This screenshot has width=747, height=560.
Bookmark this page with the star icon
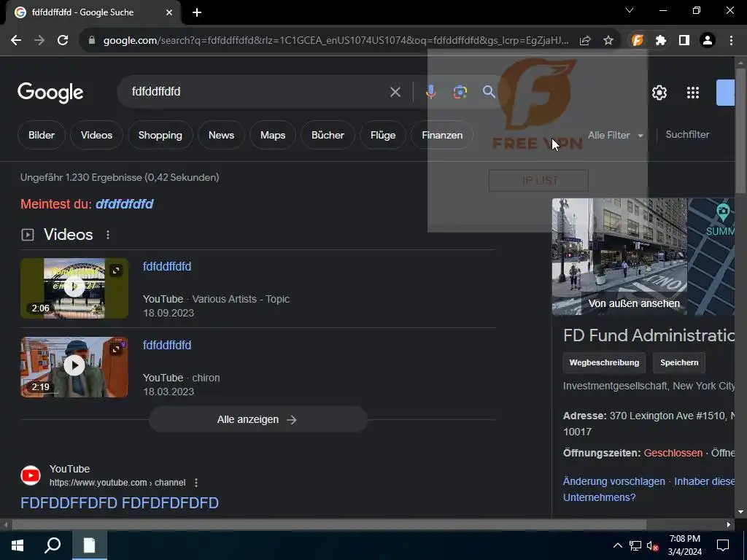click(608, 41)
